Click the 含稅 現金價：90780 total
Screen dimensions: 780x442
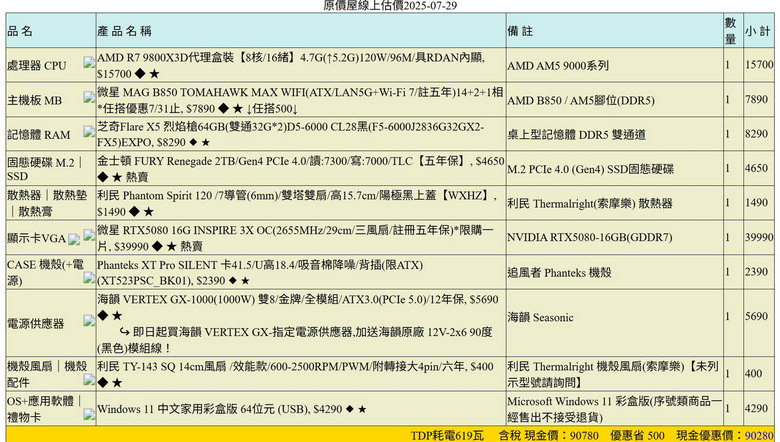click(549, 436)
